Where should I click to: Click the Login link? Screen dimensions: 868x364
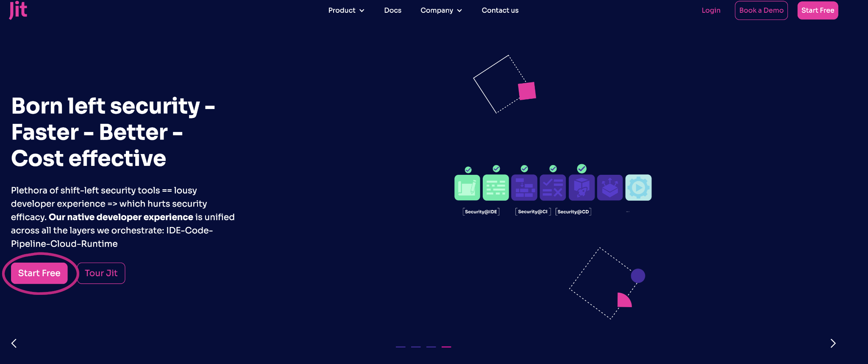711,10
